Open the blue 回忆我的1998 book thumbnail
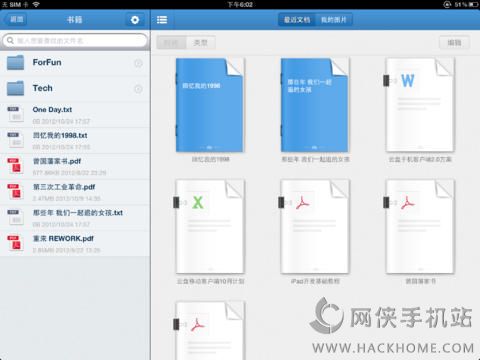The image size is (480, 360). pos(210,105)
